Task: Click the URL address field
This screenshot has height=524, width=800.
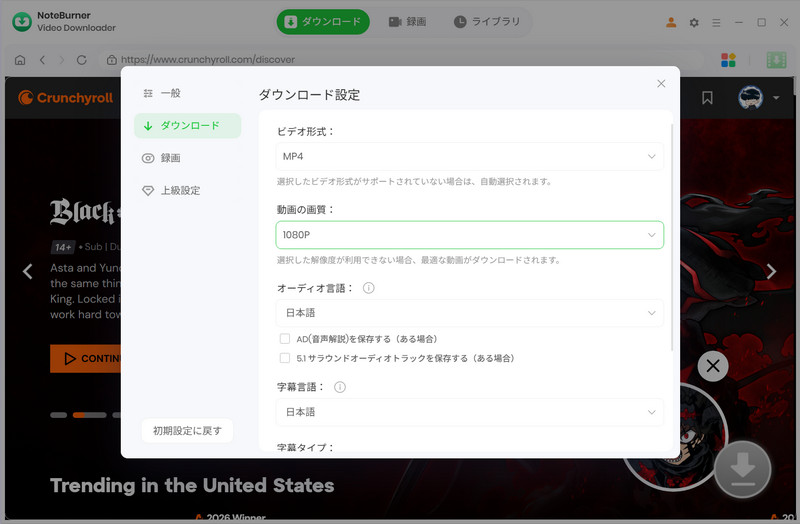Action: point(401,60)
